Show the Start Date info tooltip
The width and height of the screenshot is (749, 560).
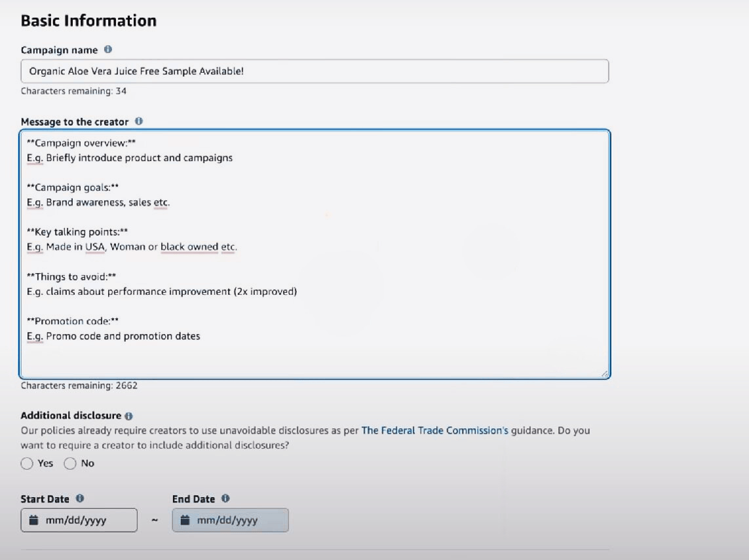(80, 498)
